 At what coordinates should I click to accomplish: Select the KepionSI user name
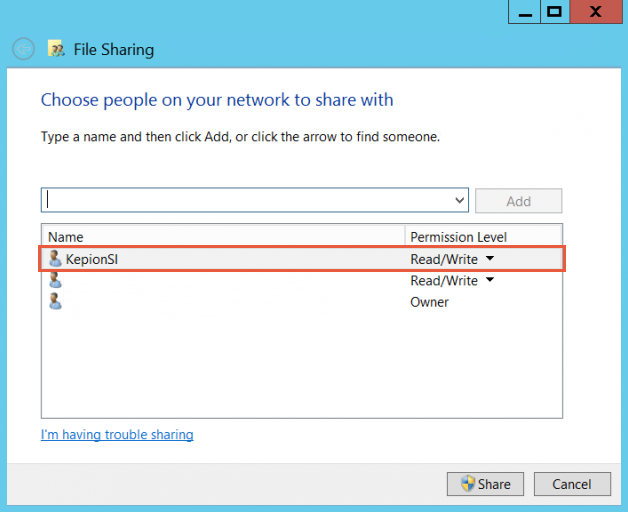(x=92, y=259)
